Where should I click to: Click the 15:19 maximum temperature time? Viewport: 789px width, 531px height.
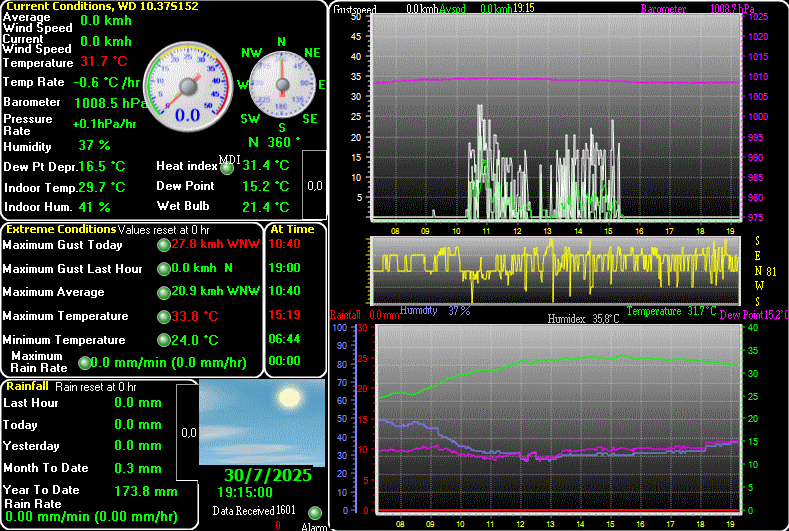tap(284, 315)
